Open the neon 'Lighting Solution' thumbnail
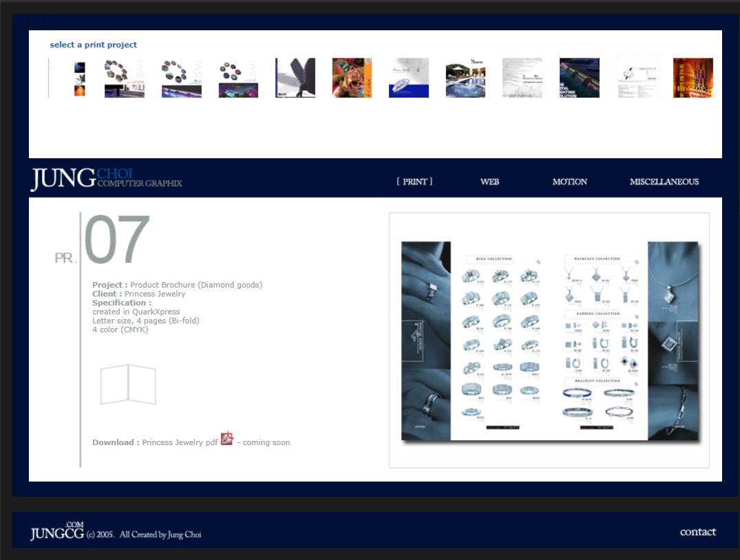Image resolution: width=740 pixels, height=560 pixels. coord(579,78)
